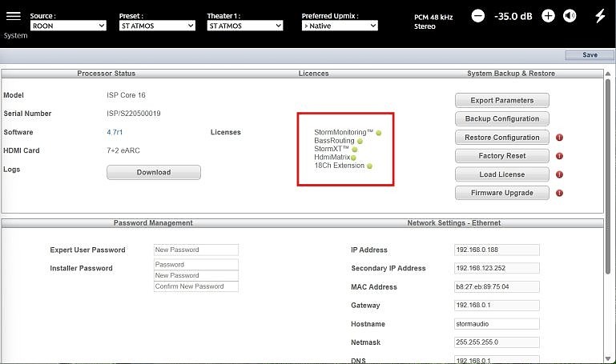This screenshot has height=364, width=616.
Task: Click warning icon beside Load License
Action: point(559,174)
